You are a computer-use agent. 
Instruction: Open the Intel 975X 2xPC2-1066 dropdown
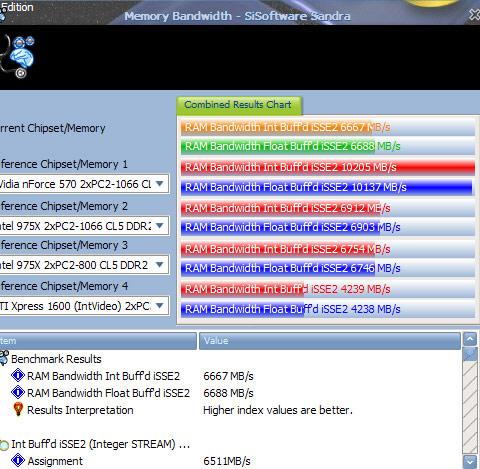[84, 226]
